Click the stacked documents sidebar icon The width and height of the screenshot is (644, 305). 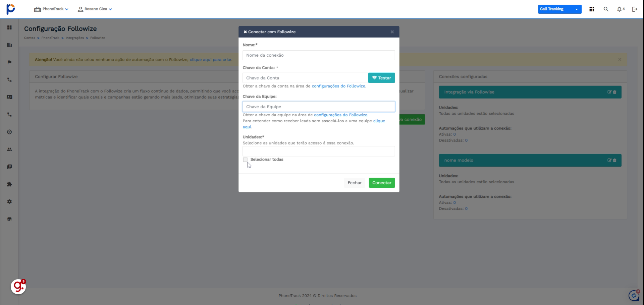point(9,167)
